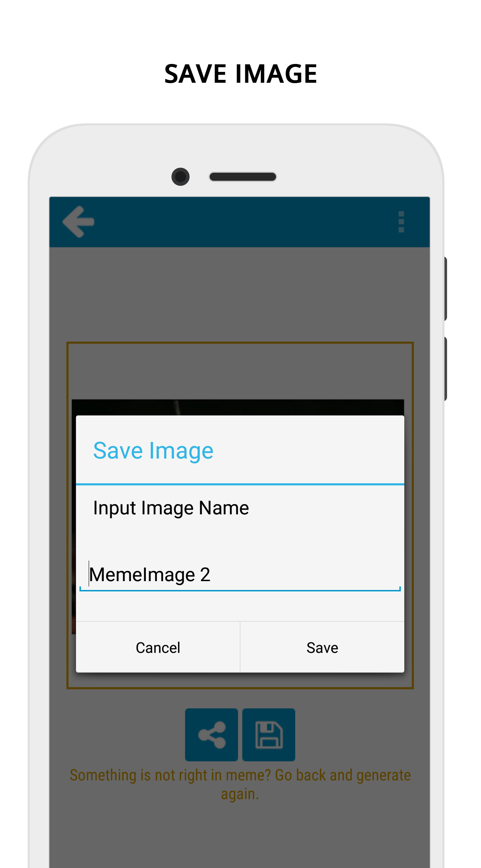This screenshot has height=868, width=481.
Task: Click the phone's front camera lens
Action: tap(181, 177)
